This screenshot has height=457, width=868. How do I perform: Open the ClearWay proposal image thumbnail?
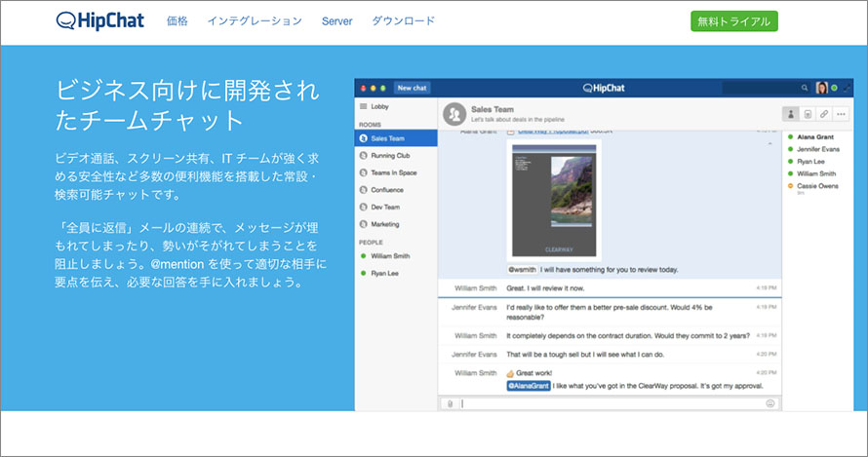pos(554,201)
